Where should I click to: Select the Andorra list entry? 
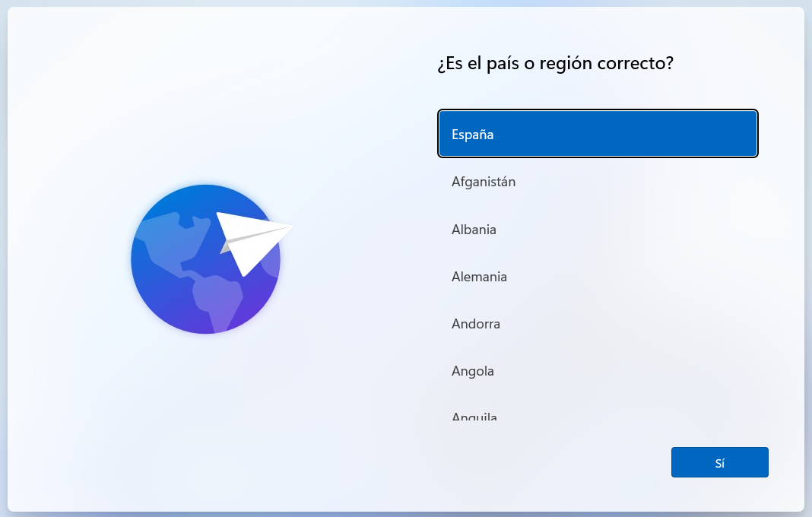coord(598,323)
